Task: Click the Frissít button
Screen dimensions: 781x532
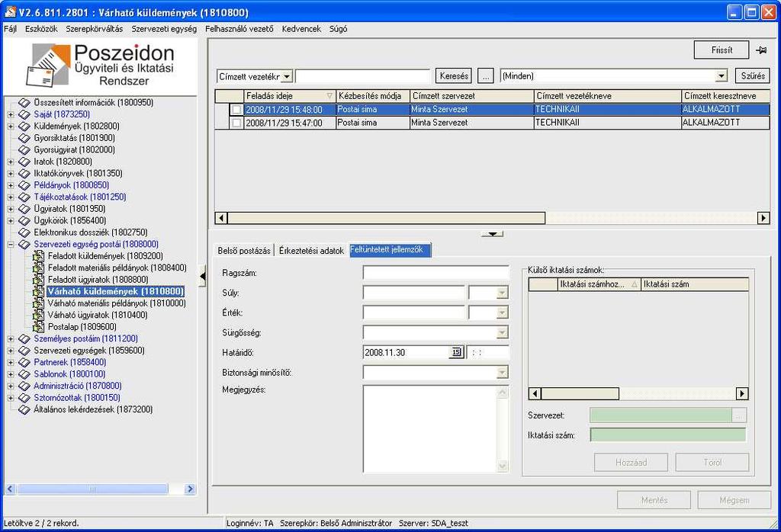Action: click(x=722, y=50)
